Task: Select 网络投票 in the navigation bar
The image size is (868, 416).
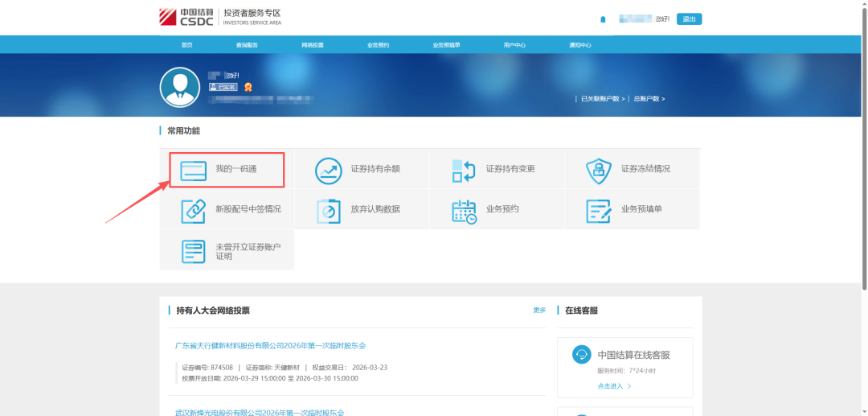Action: 312,45
